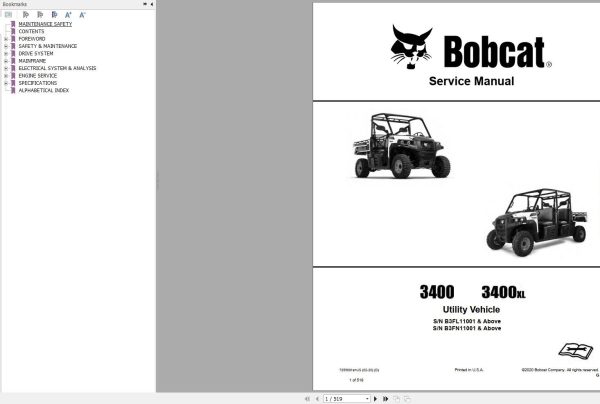
Task: Go to MAINFRAME section
Action: 32,61
